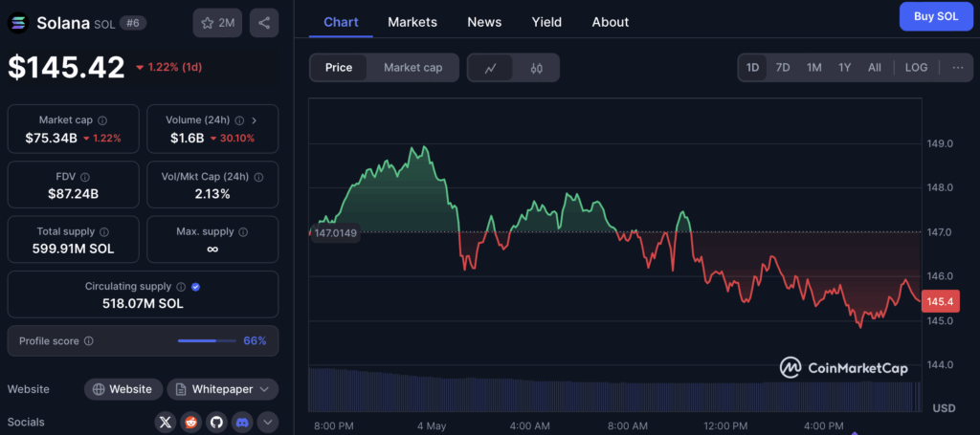Click the infinity Max. supply value
Screen dimensions: 980x435
212,249
